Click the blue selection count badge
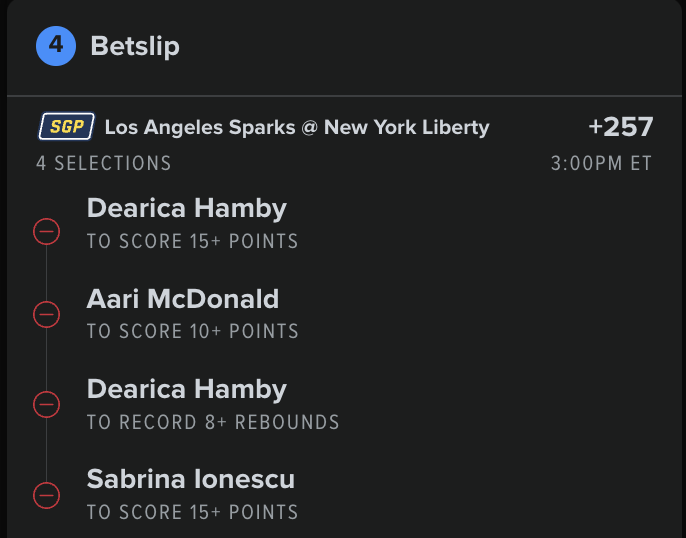This screenshot has height=538, width=686. tap(56, 46)
